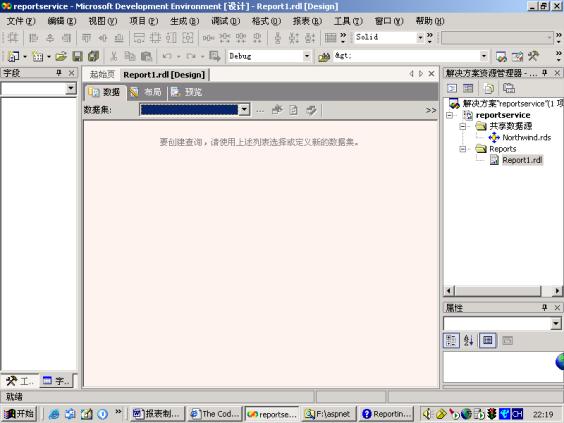This screenshot has width=564, height=423.
Task: Open the Solid border style dropdown
Action: [x=420, y=37]
